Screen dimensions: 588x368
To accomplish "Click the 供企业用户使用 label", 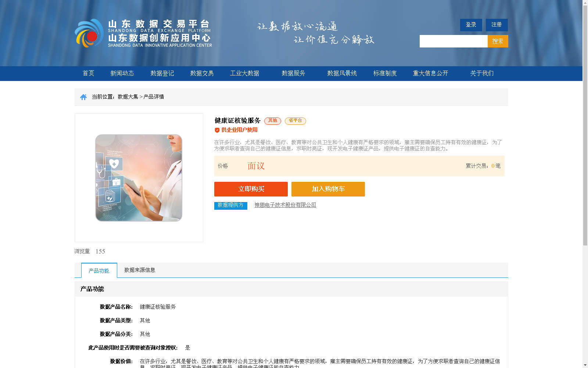I will pyautogui.click(x=239, y=130).
